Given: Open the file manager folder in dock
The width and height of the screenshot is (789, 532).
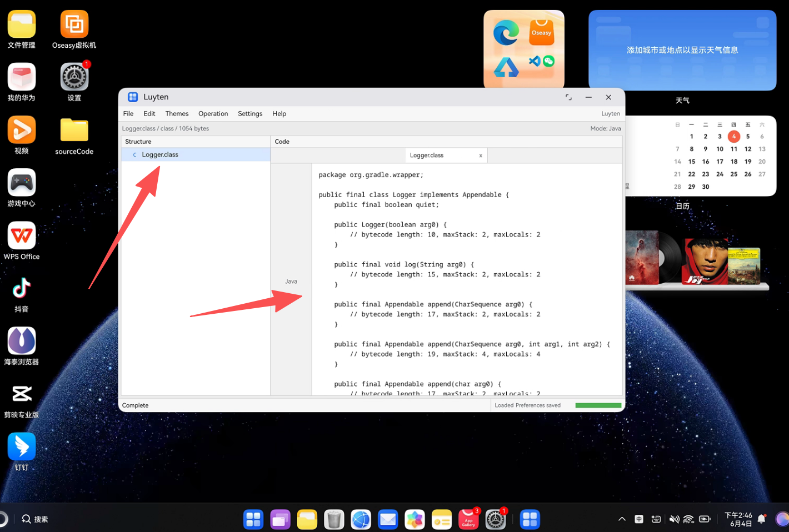Looking at the screenshot, I should pos(307,519).
